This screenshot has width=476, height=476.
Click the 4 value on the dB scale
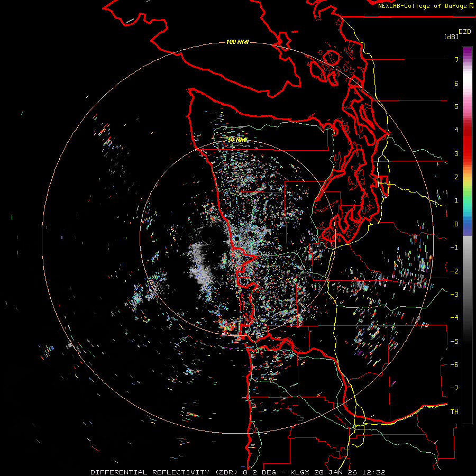tap(456, 130)
